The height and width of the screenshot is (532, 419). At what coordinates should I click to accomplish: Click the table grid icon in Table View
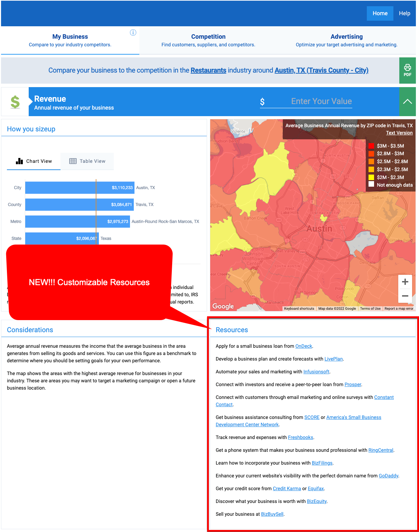(73, 161)
